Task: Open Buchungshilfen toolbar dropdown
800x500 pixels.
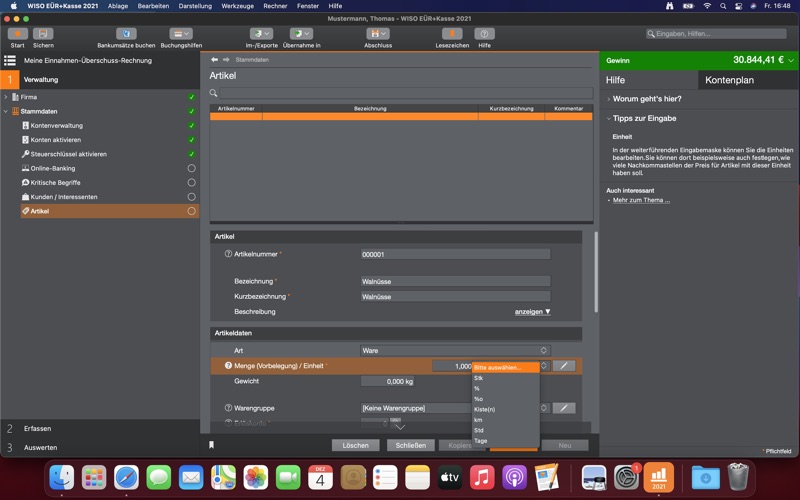Action: pyautogui.click(x=181, y=34)
